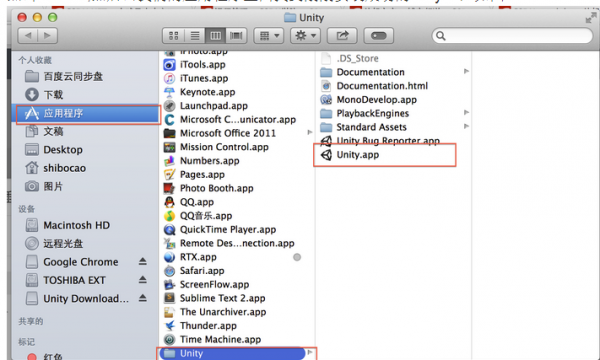The height and width of the screenshot is (360, 600).
Task: Expand the Standard Assets folder arrow
Action: pos(466,126)
